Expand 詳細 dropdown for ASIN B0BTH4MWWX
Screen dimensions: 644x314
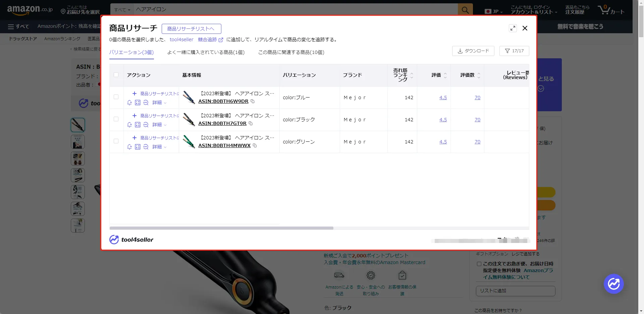point(159,147)
